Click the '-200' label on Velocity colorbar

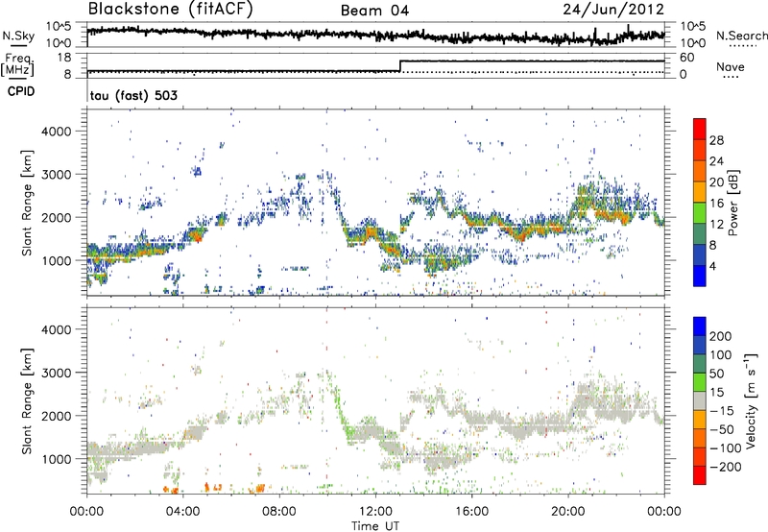(726, 467)
